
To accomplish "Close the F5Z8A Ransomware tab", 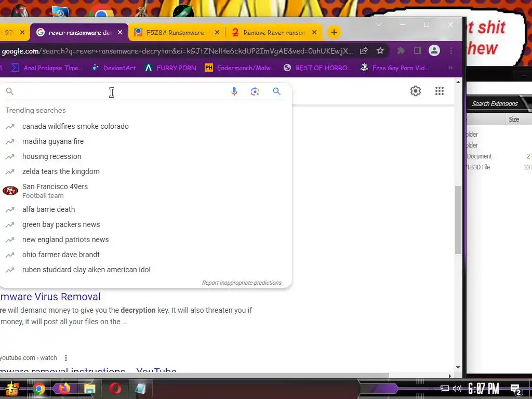I will point(217,32).
